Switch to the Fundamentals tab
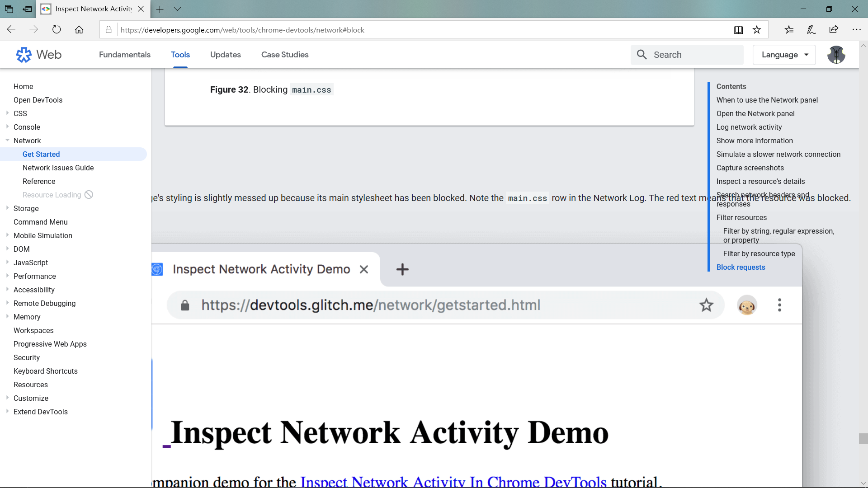 125,54
